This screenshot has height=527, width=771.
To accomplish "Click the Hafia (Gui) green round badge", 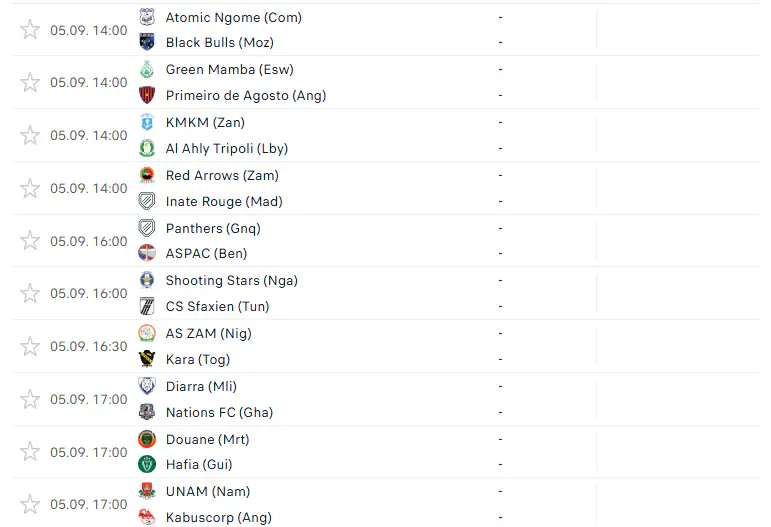I will [147, 464].
